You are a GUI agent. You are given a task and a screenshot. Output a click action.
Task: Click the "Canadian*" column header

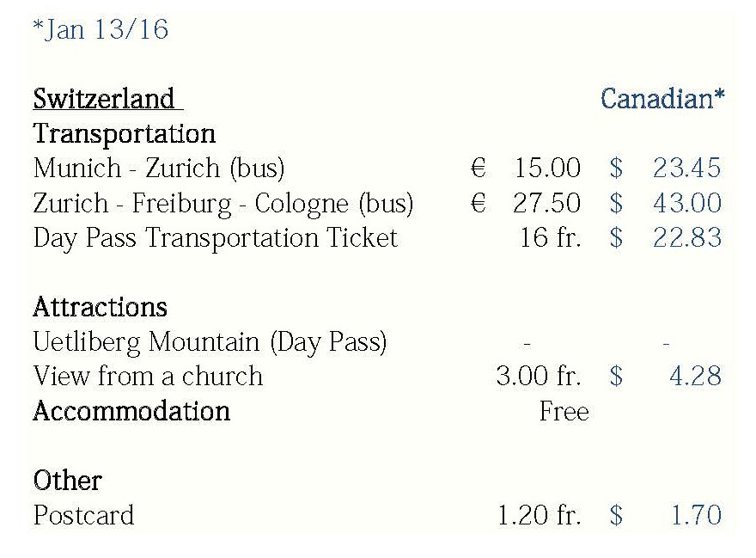click(x=662, y=99)
